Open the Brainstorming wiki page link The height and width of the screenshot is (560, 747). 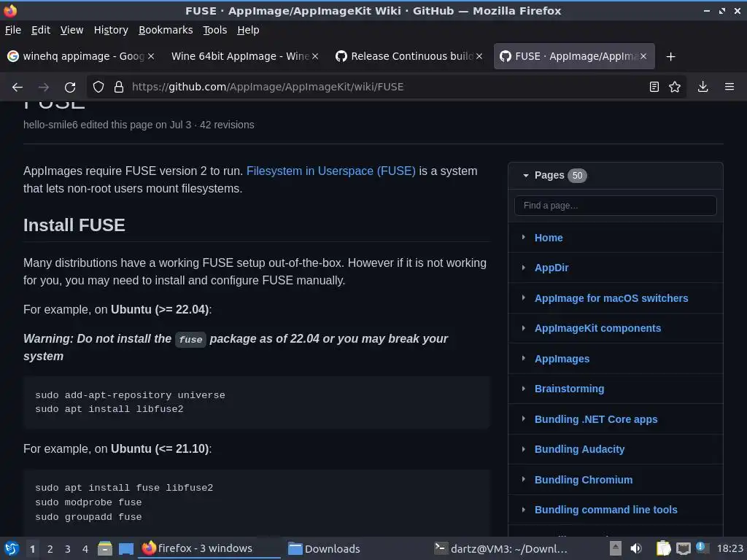pyautogui.click(x=569, y=389)
